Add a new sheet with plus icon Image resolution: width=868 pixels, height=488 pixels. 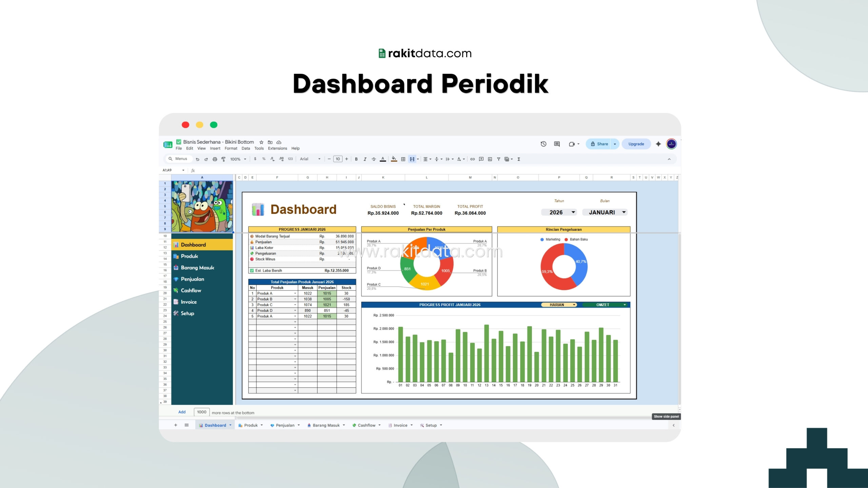(x=176, y=425)
